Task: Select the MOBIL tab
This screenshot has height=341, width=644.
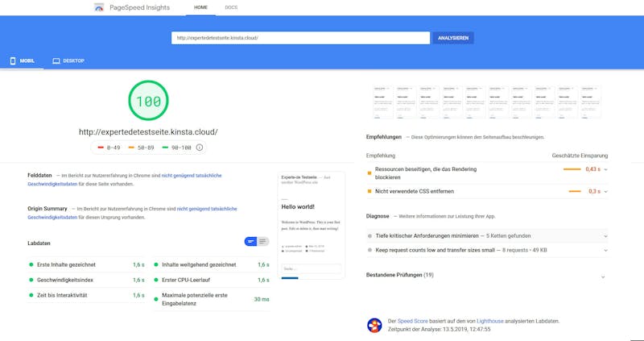Action: [x=23, y=61]
